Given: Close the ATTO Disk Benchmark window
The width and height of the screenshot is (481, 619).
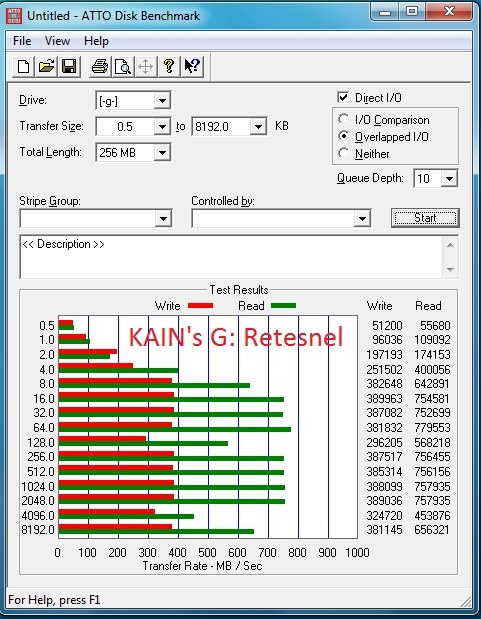Looking at the screenshot, I should click(x=449, y=12).
